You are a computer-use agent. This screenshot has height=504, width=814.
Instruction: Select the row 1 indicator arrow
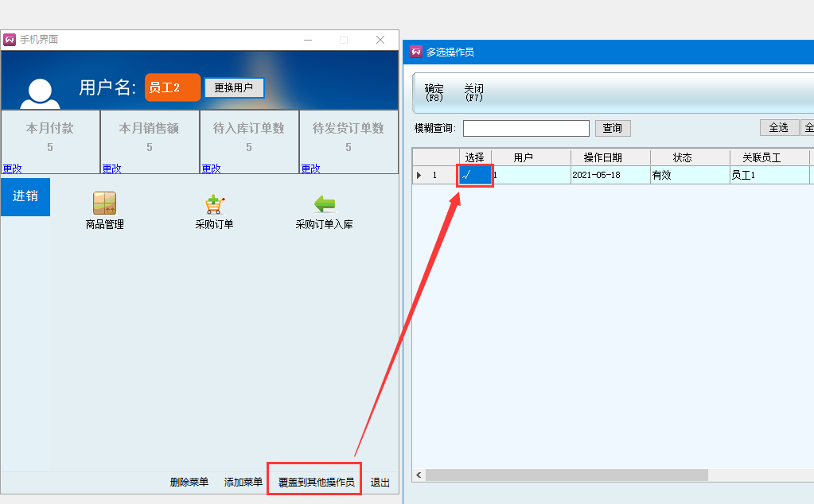pyautogui.click(x=420, y=175)
